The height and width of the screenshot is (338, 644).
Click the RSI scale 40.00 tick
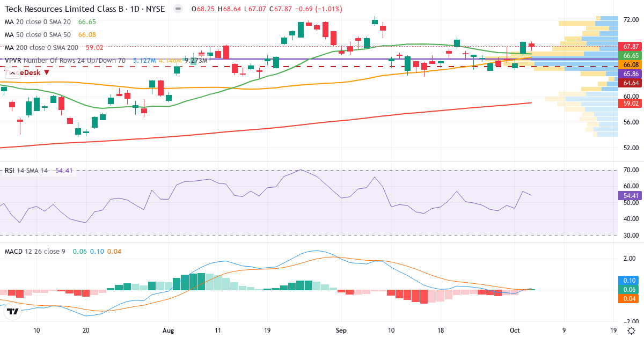click(631, 219)
